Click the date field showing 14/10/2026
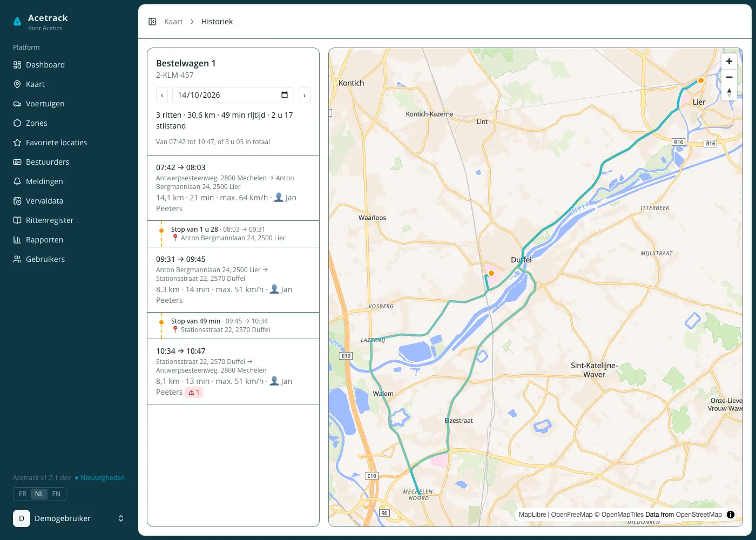 coord(233,95)
